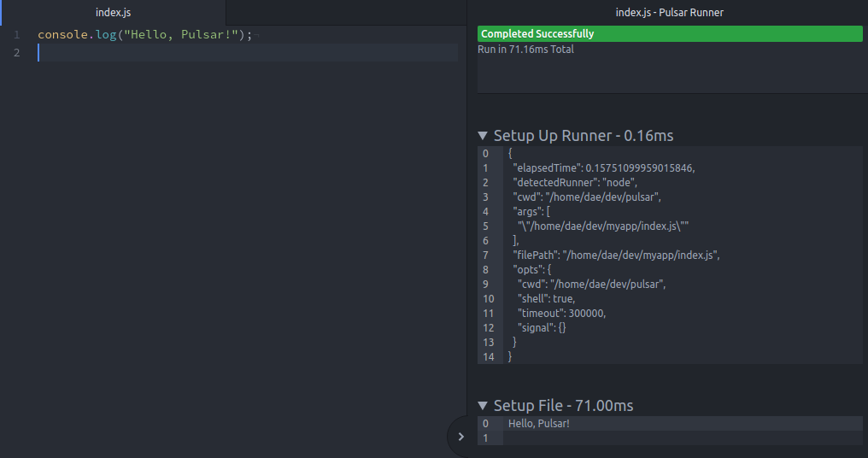Click the line number 1 in editor gutter
Screen dimensions: 868x458
[16, 34]
